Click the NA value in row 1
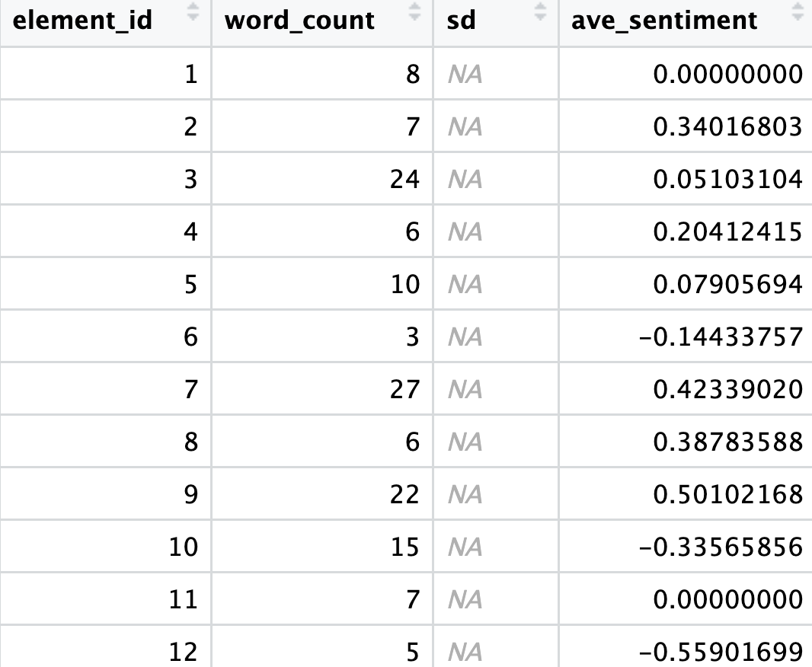Viewport: 812px width, 667px height. (465, 74)
